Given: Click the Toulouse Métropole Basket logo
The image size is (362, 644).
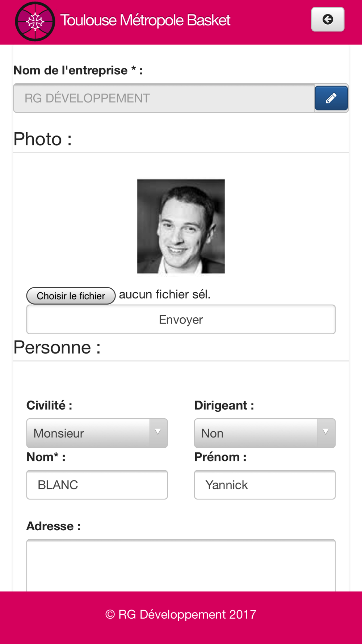Looking at the screenshot, I should [x=35, y=21].
